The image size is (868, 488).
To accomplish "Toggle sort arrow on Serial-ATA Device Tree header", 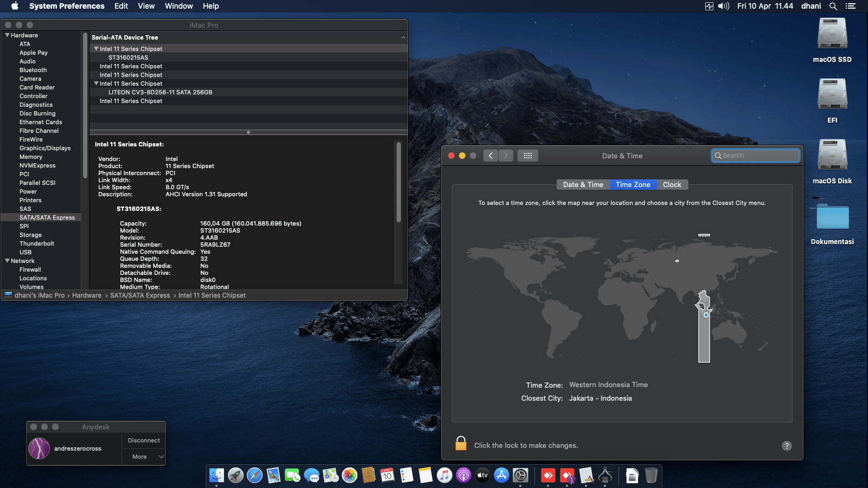I will point(403,37).
